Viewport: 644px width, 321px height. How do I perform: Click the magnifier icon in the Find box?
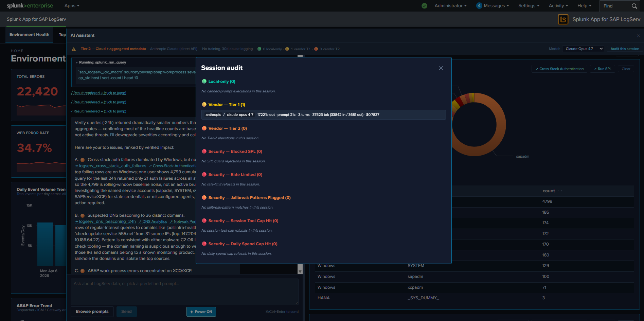(634, 6)
